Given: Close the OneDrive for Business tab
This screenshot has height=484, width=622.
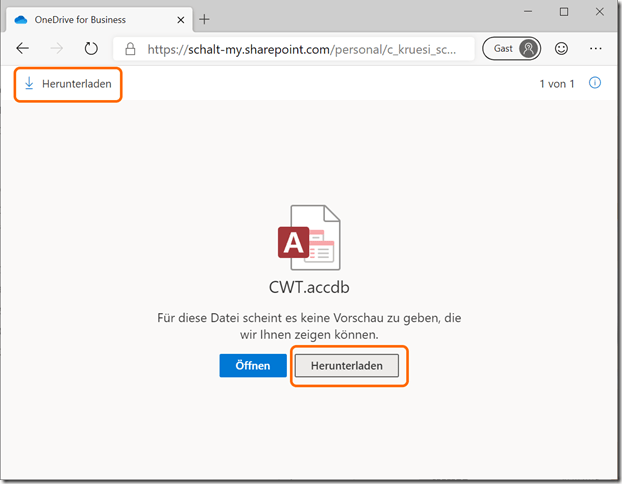Looking at the screenshot, I should [x=179, y=18].
